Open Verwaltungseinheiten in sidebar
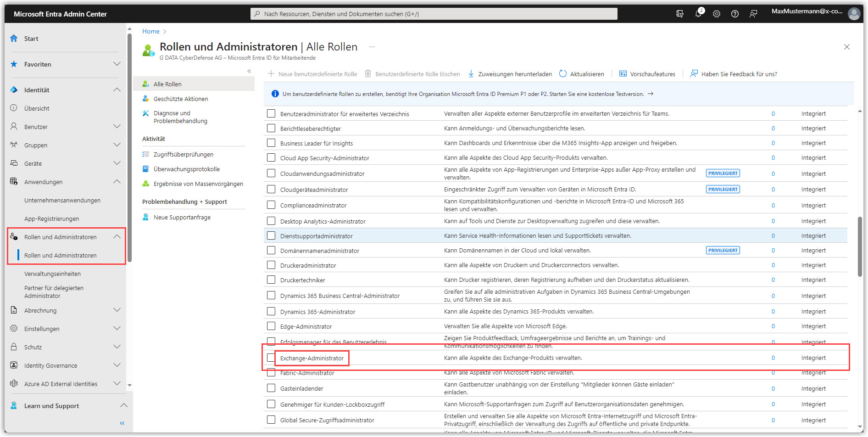The height and width of the screenshot is (437, 868). point(52,274)
